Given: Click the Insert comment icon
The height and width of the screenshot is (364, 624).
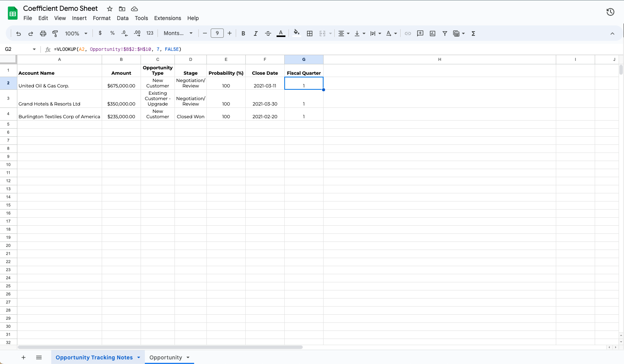Looking at the screenshot, I should pos(420,34).
